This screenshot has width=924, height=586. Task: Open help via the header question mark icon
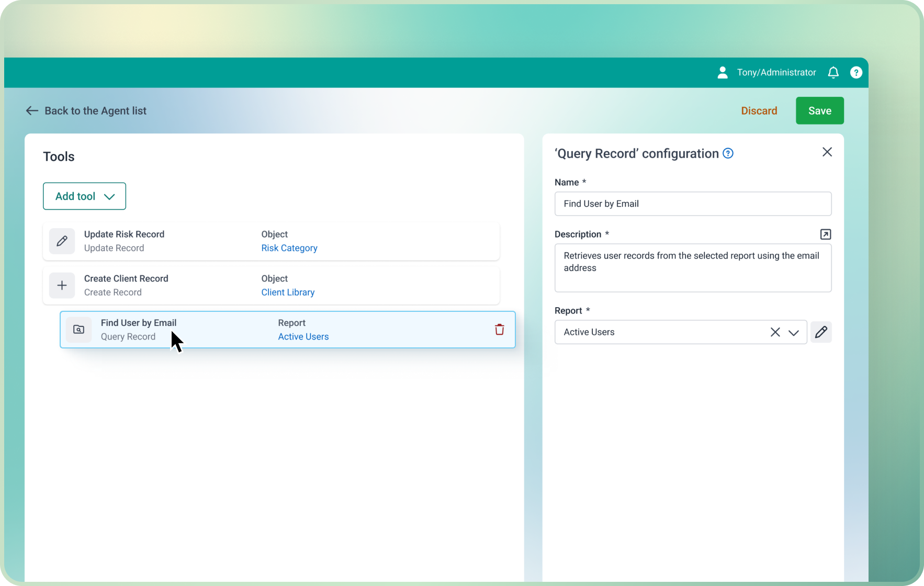[x=856, y=73]
